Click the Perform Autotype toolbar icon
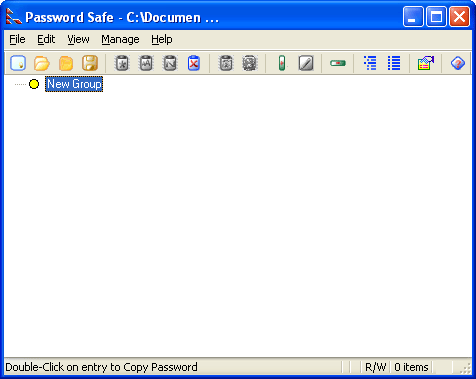This screenshot has width=476, height=379. tap(226, 63)
